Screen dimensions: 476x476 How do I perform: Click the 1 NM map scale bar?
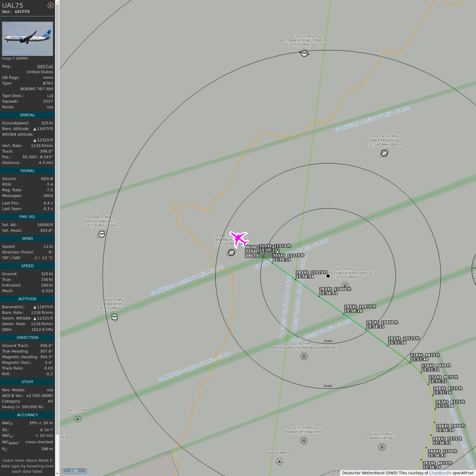click(74, 471)
